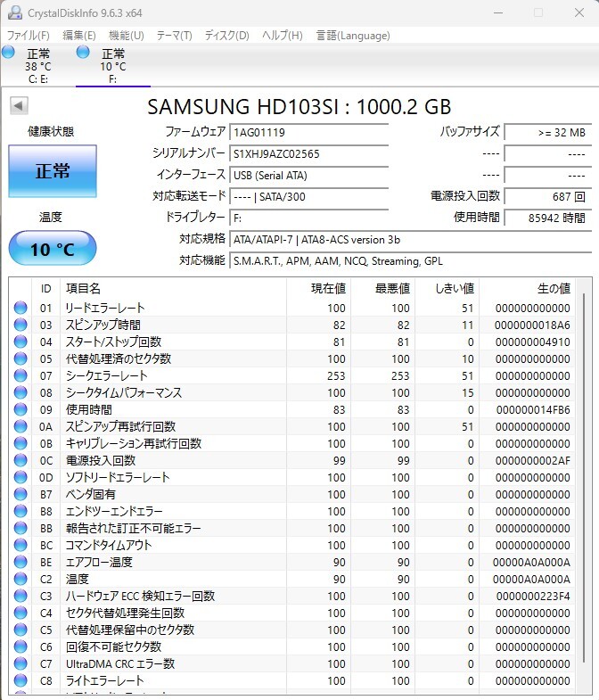The image size is (599, 700).
Task: Click the しきい値 column header
Action: [447, 288]
